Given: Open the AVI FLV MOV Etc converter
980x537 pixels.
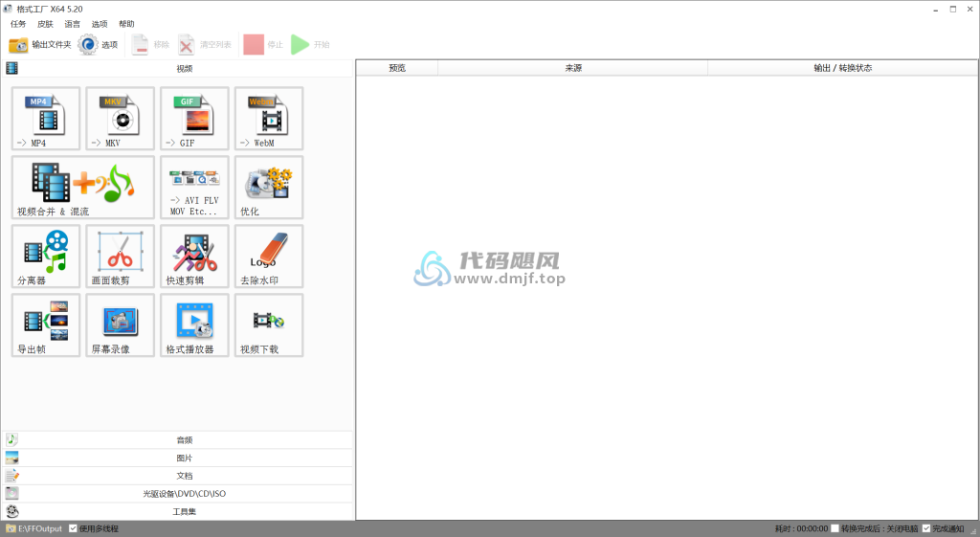Looking at the screenshot, I should click(194, 187).
